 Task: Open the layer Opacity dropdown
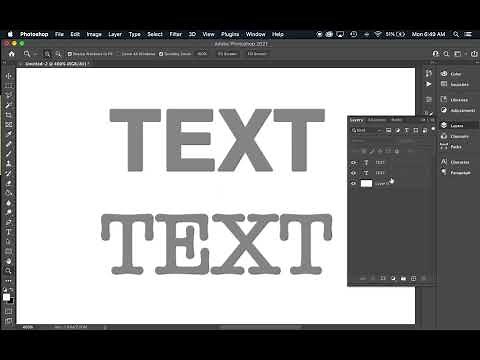pos(416,141)
